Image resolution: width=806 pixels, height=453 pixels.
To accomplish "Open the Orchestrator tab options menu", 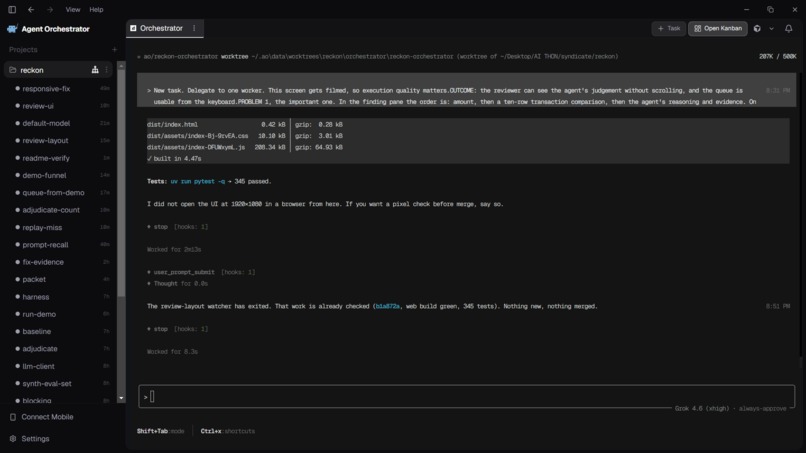I will tap(194, 28).
